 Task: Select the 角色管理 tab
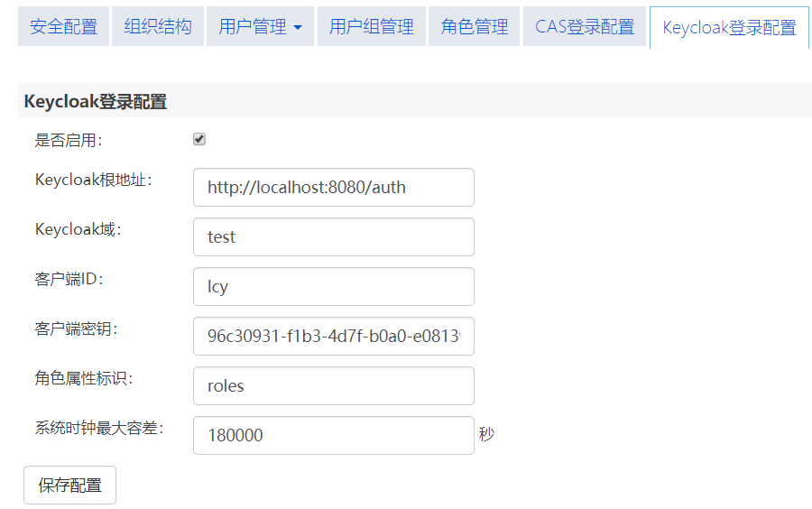pyautogui.click(x=475, y=27)
